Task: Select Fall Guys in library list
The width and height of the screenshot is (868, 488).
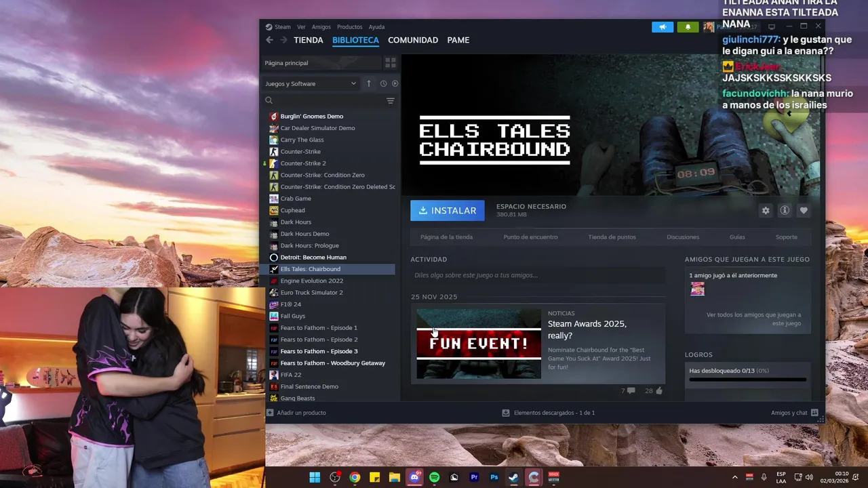Action: pos(292,317)
